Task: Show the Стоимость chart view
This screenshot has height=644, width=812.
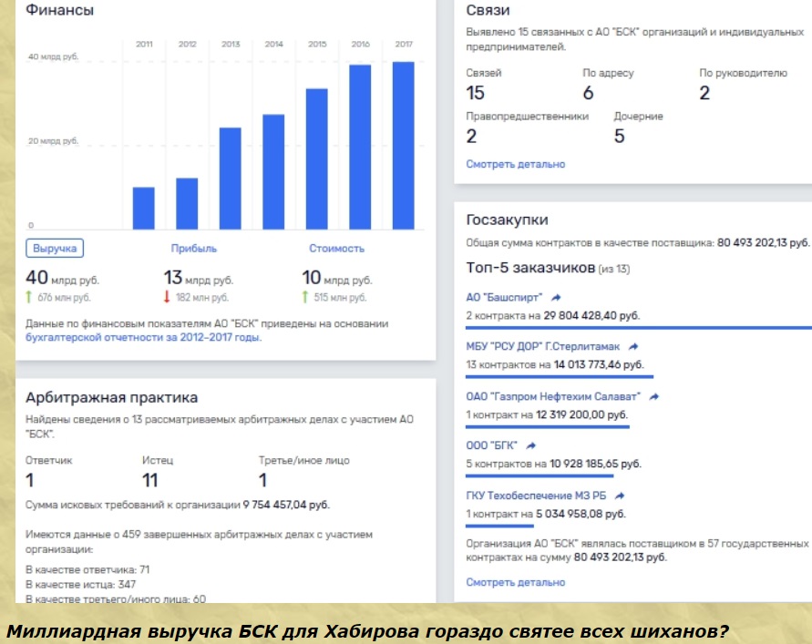Action: tap(336, 248)
